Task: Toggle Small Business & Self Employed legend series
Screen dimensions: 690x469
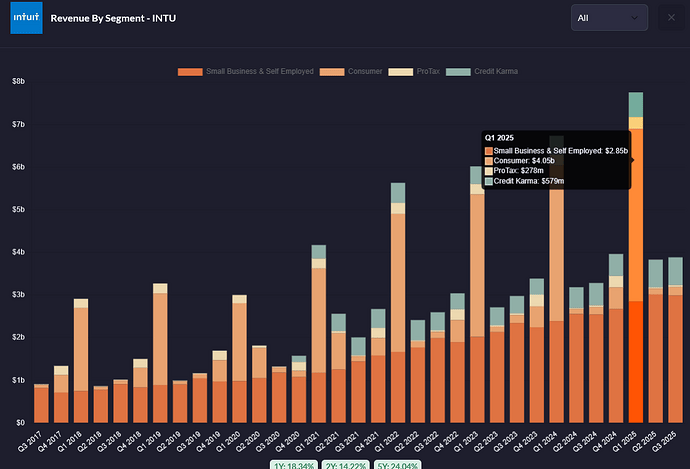Action: 246,72
